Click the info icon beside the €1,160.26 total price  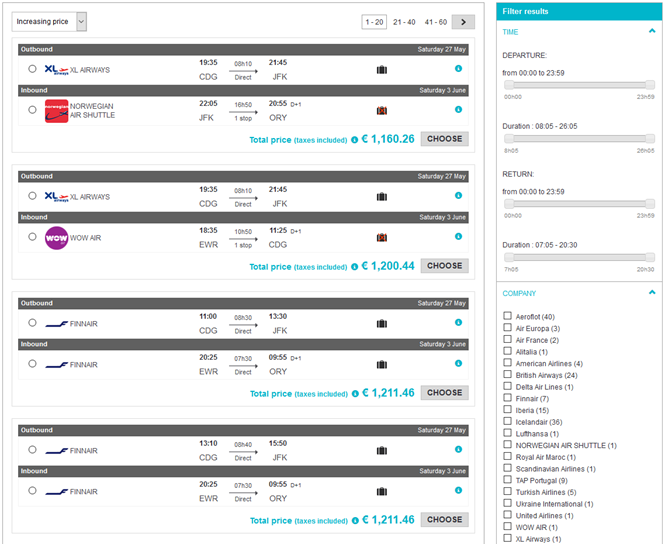click(355, 140)
